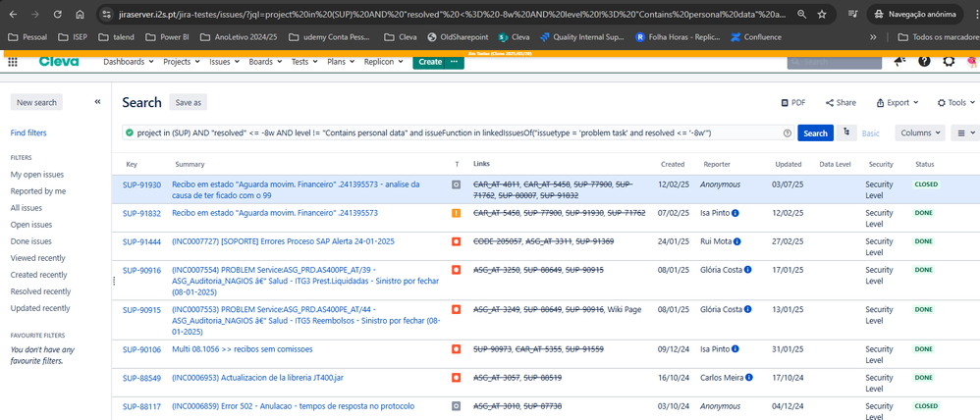Click the info icon next to Carlos Meira
Image resolution: width=980 pixels, height=420 pixels.
pyautogui.click(x=749, y=378)
